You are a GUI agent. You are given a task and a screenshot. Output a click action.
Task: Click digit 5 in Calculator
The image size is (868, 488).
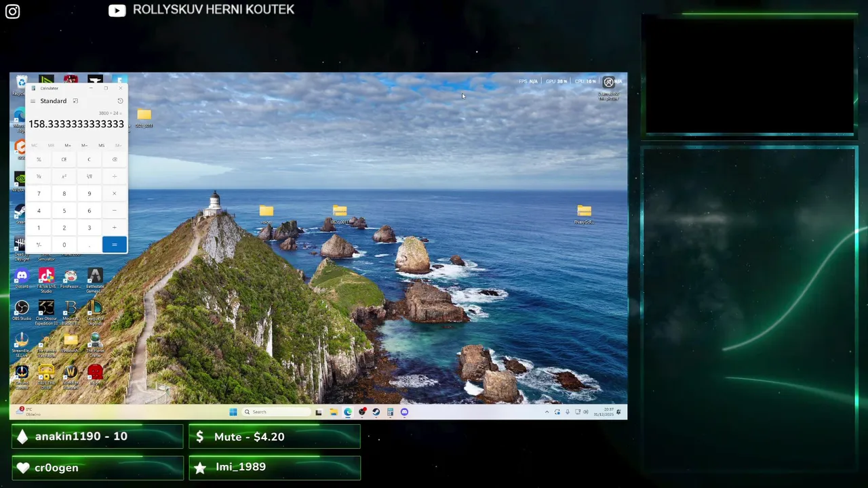click(x=64, y=210)
